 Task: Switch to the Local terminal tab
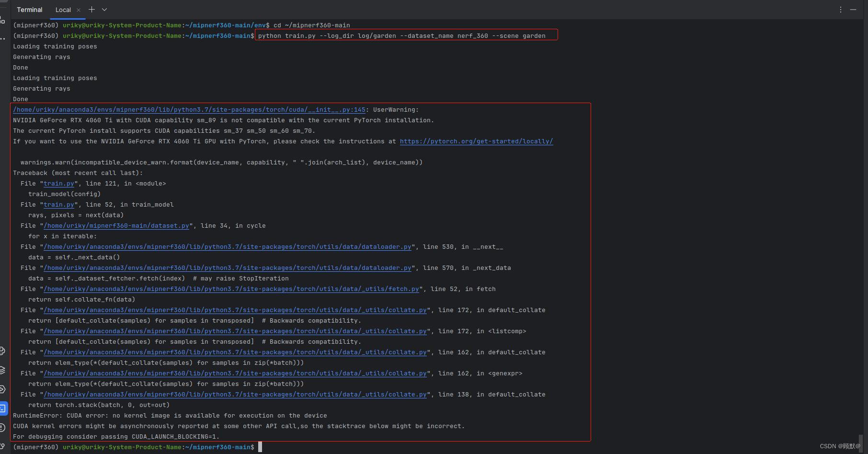click(x=63, y=10)
